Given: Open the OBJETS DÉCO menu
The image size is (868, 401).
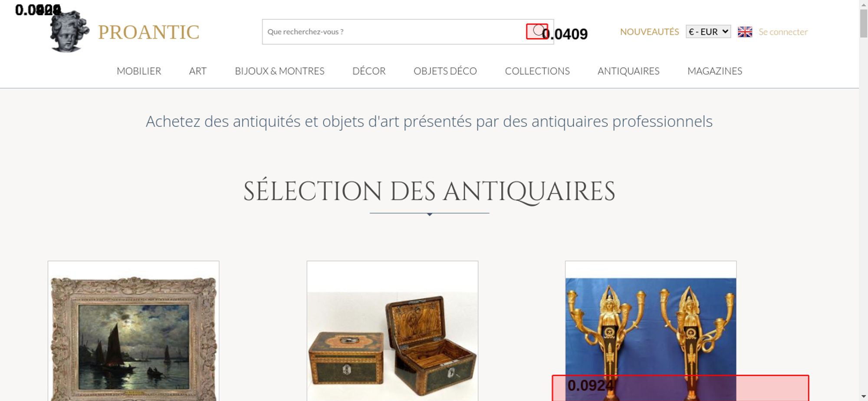Looking at the screenshot, I should coord(445,71).
